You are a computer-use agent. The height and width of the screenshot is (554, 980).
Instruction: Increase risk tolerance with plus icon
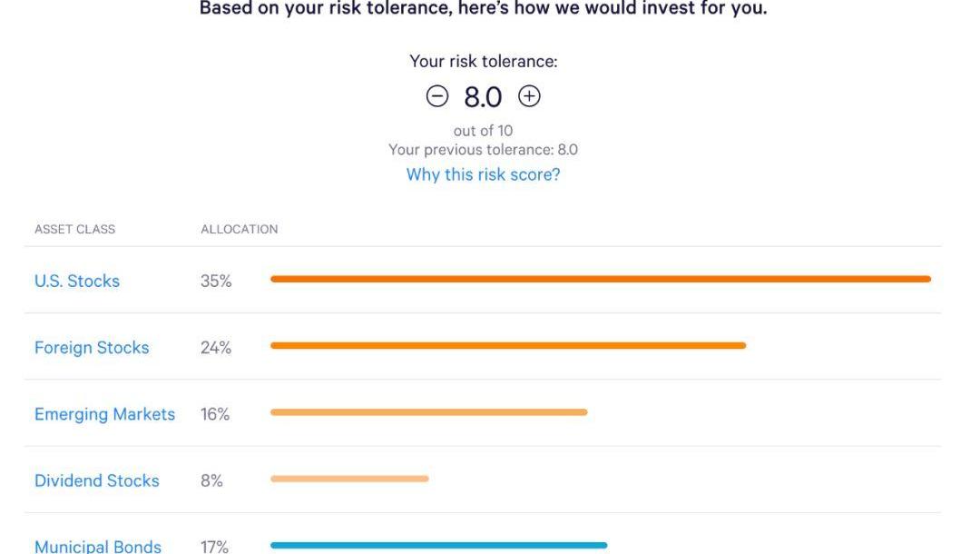click(x=529, y=95)
